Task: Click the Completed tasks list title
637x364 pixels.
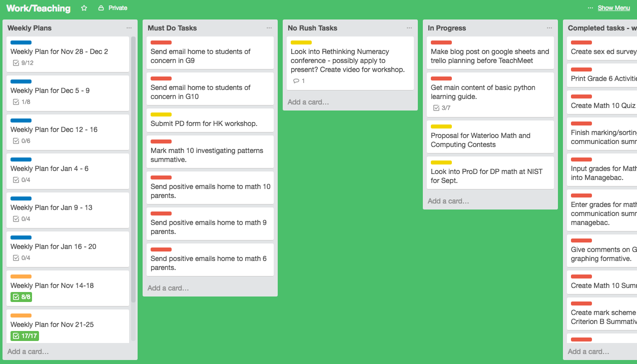Action: pyautogui.click(x=602, y=28)
